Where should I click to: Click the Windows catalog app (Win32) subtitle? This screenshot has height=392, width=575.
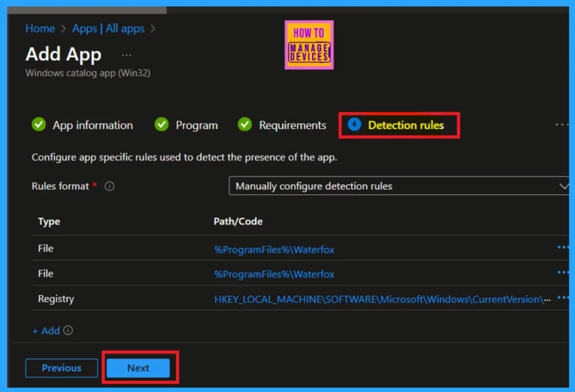click(88, 73)
